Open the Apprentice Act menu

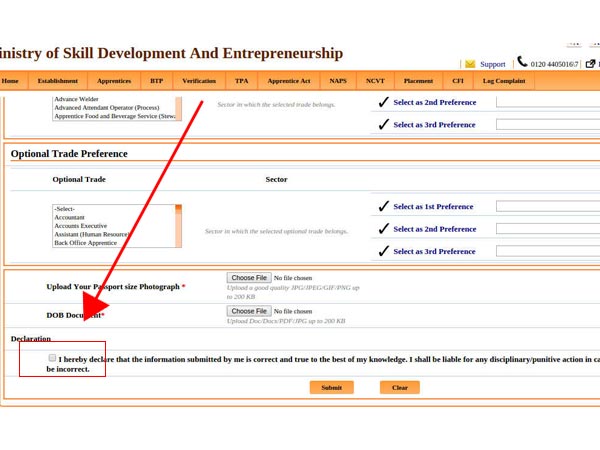click(x=289, y=81)
